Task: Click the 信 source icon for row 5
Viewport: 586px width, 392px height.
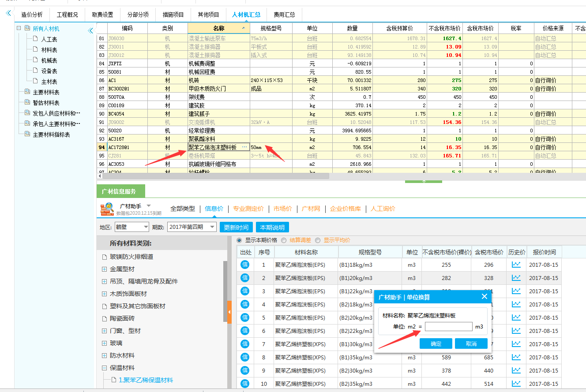Action: (245, 317)
